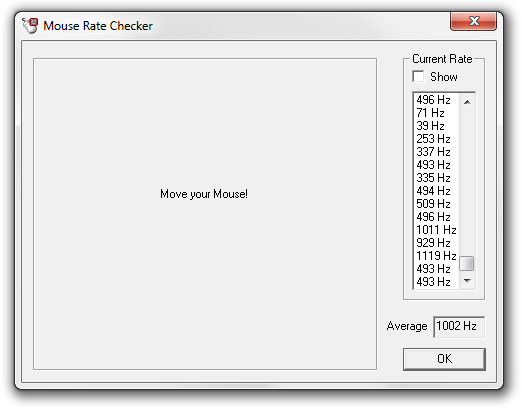Click the scrollbar track above the thumb

[467, 183]
